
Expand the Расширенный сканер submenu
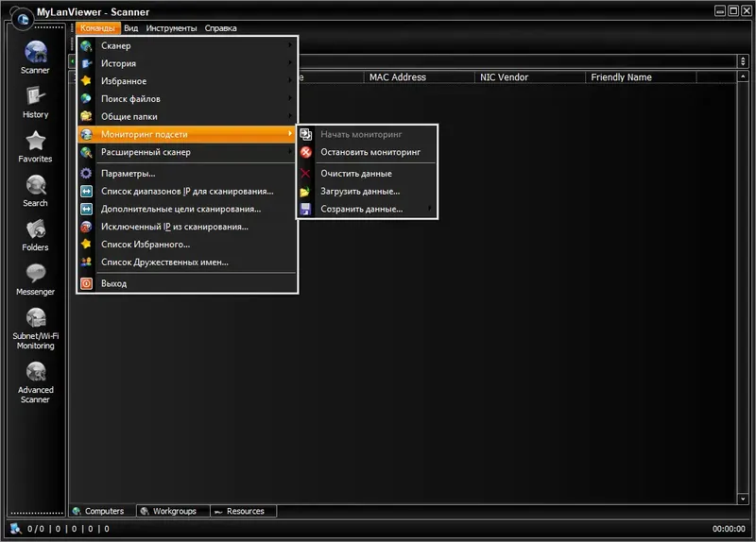point(290,152)
